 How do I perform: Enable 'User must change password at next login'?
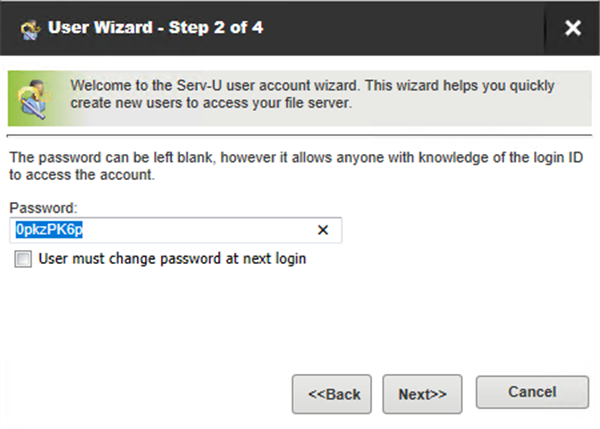23,259
